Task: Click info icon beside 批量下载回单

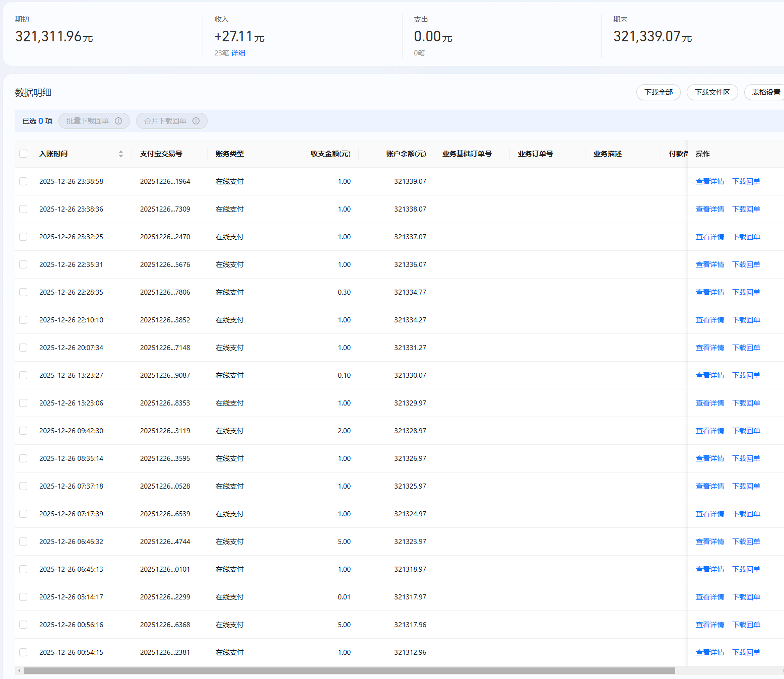Action: pos(118,121)
